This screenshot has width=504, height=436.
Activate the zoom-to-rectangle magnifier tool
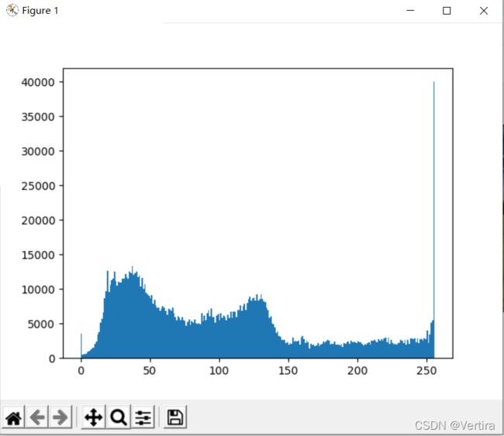(x=119, y=417)
